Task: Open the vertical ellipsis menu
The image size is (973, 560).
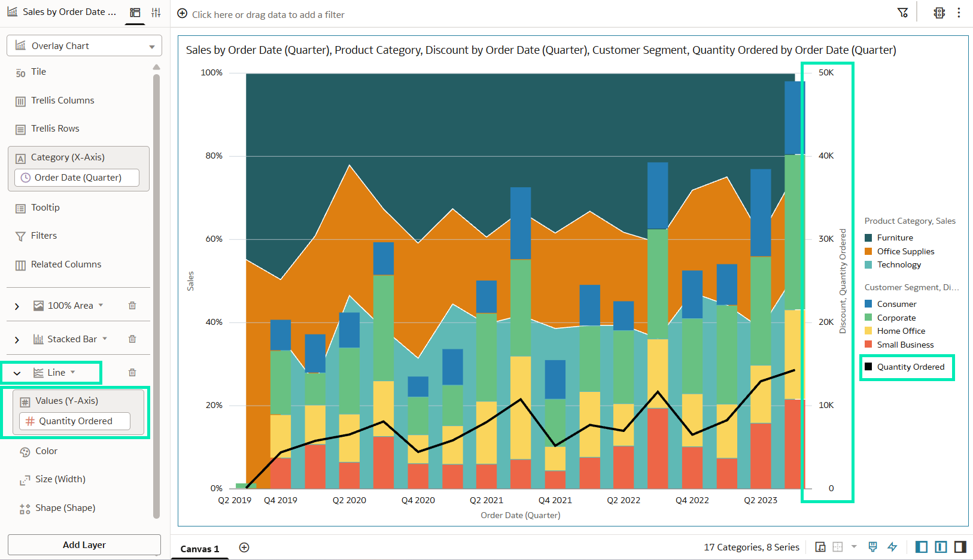Action: pyautogui.click(x=959, y=13)
